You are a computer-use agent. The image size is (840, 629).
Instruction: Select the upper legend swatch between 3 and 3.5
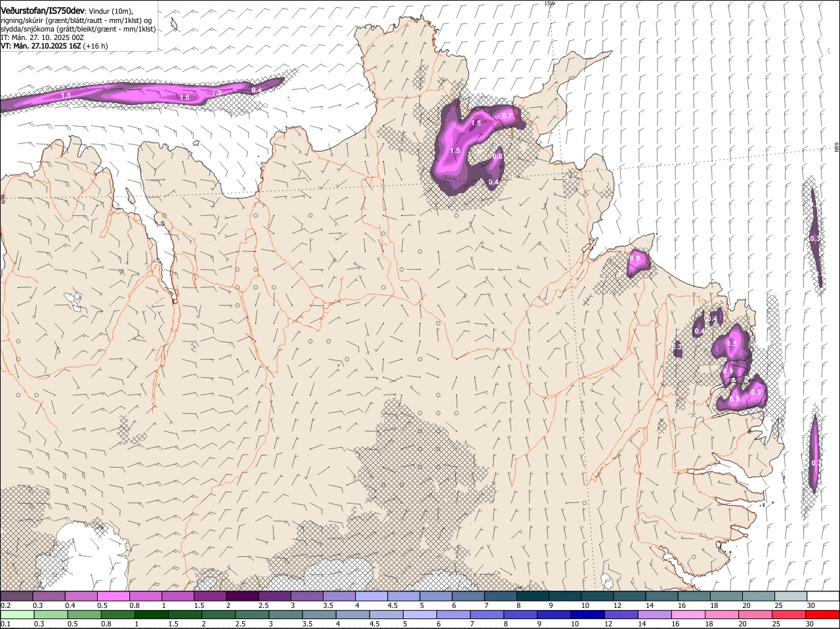(x=306, y=596)
